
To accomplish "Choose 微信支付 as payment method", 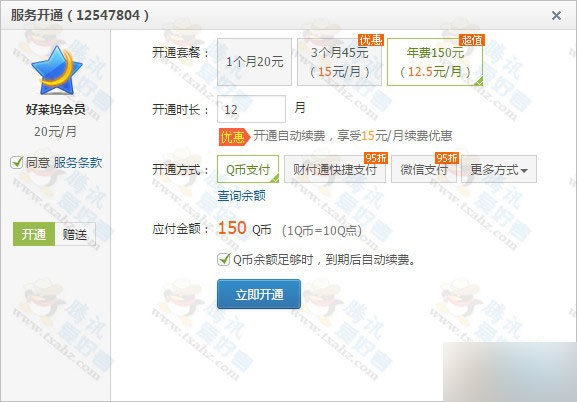I will [x=424, y=169].
